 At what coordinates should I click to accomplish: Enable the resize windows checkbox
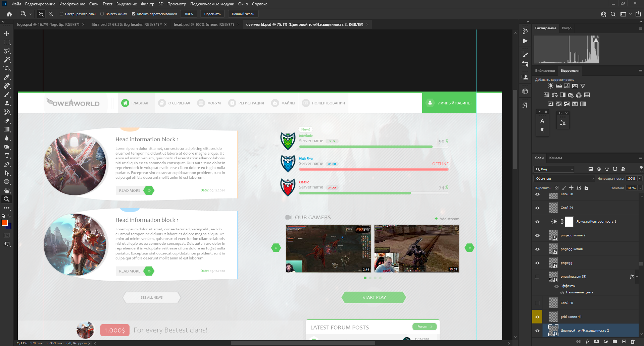click(61, 14)
